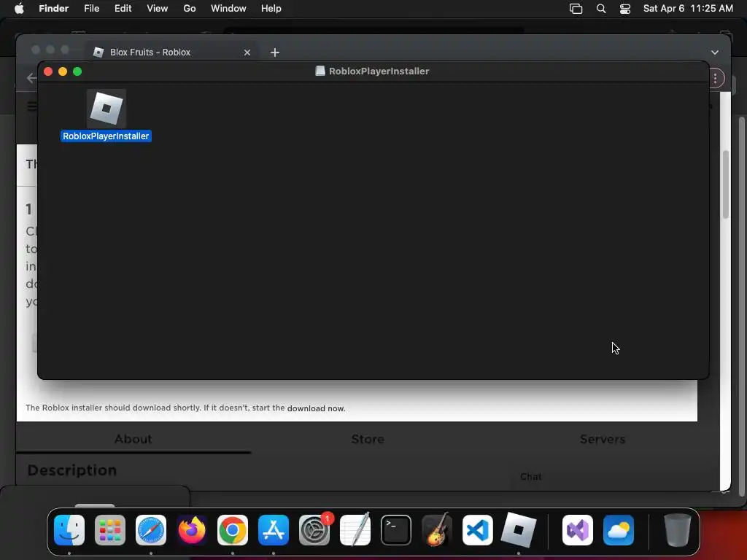Open TextEdit from the Dock
747x560 pixels.
pos(355,530)
